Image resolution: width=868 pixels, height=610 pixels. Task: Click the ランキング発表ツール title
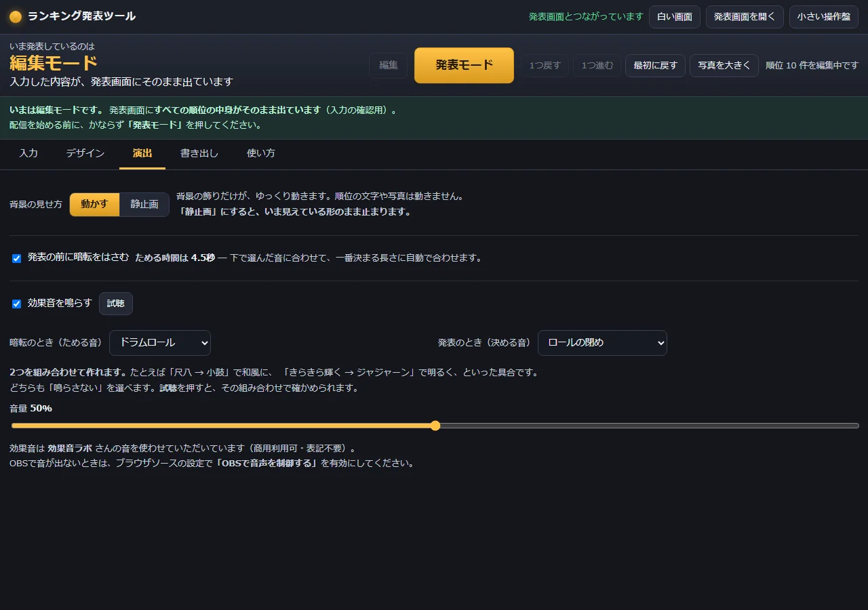pos(81,16)
